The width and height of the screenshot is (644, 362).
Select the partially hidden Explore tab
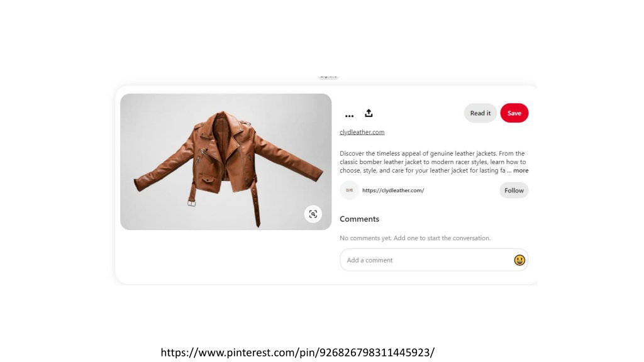(x=328, y=76)
